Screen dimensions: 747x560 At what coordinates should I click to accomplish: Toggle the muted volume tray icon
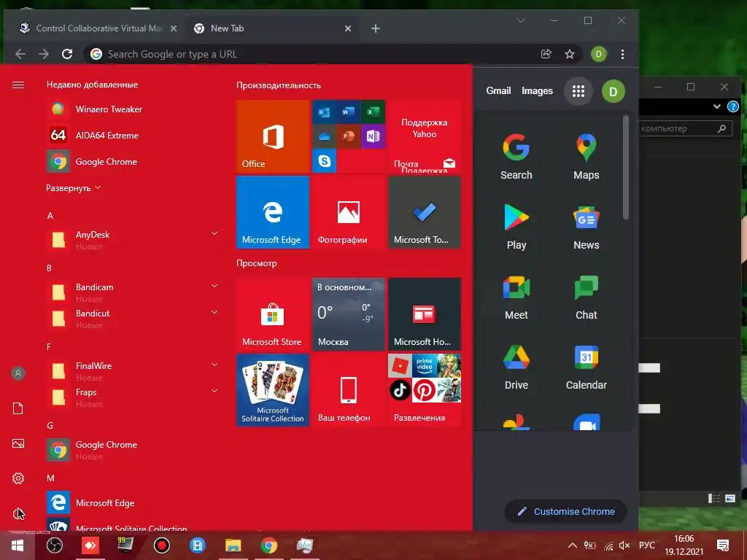pos(624,545)
